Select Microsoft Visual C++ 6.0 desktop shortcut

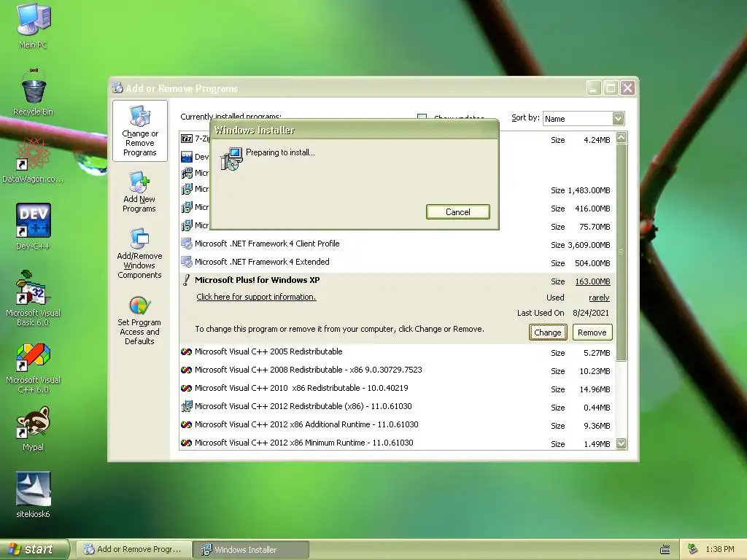[x=33, y=367]
